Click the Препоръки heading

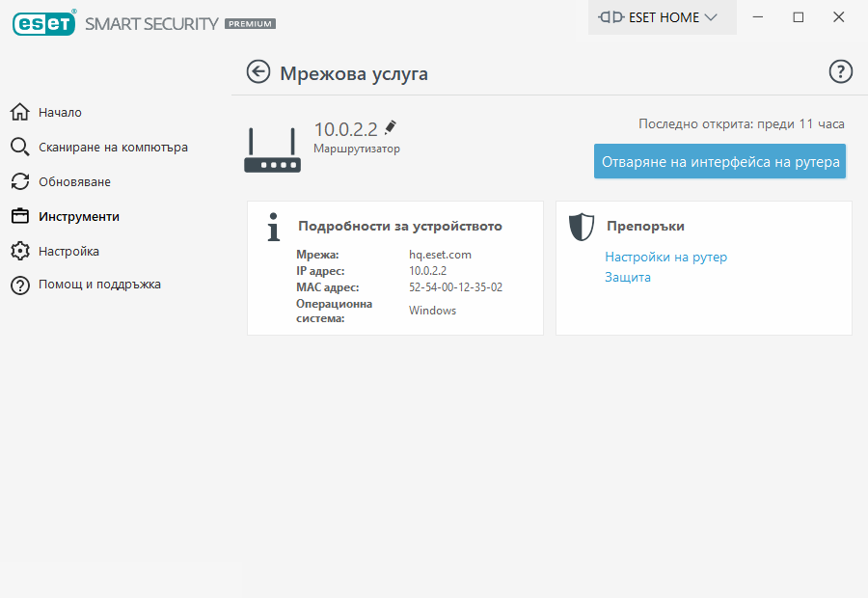(645, 226)
